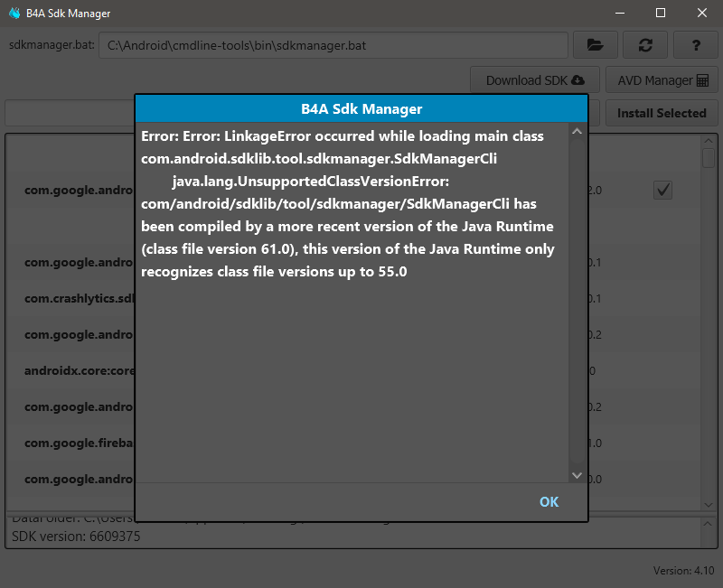Minimize the B4A Sdk Manager window

[620, 13]
